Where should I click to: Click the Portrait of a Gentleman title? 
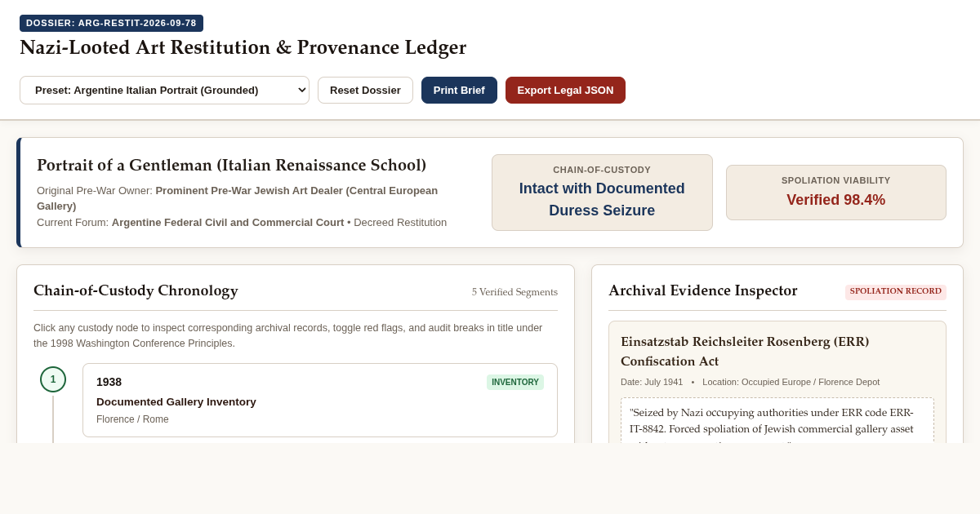coord(232,165)
